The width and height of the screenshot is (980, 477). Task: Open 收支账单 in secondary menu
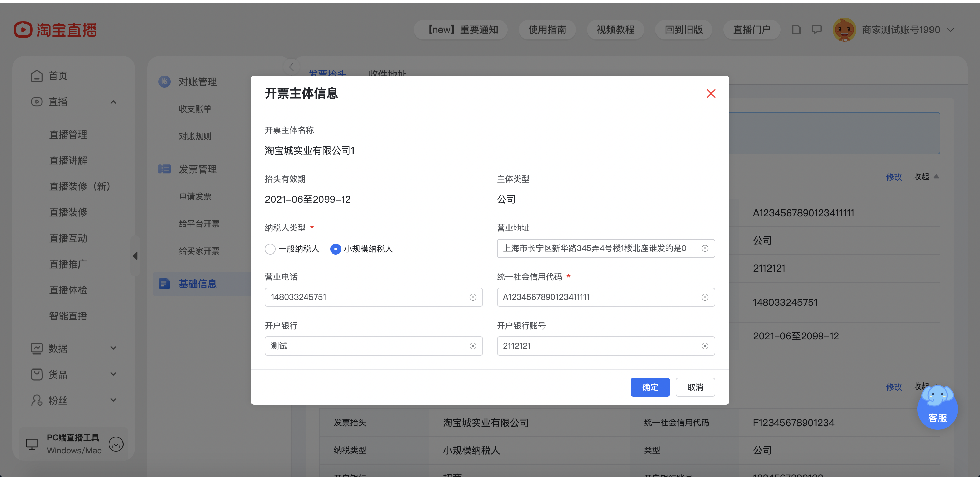point(195,109)
